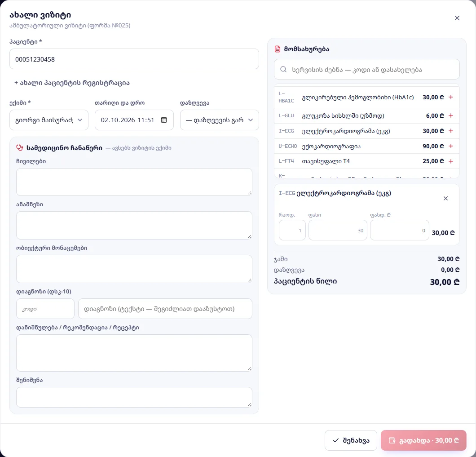Image resolution: width=476 pixels, height=457 pixels.
Task: Click the search magnifier icon in services
Action: pos(283,70)
